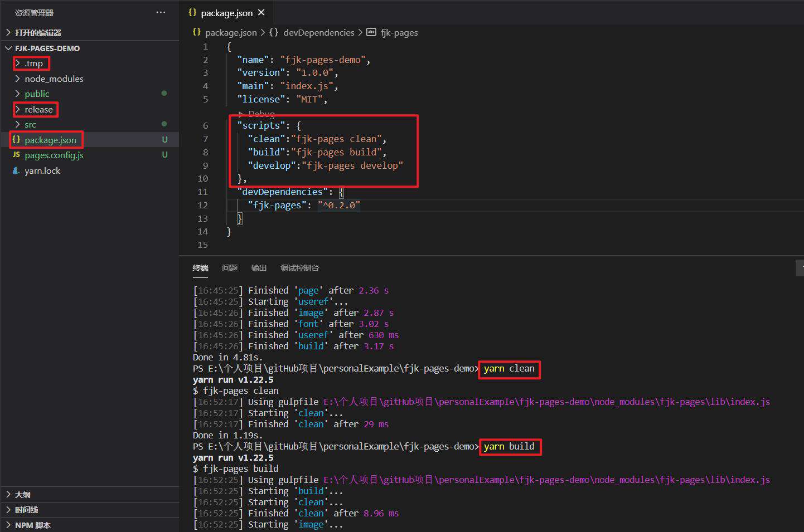Click the package.json tab file icon
Screen dimensions: 804x532
pos(192,12)
